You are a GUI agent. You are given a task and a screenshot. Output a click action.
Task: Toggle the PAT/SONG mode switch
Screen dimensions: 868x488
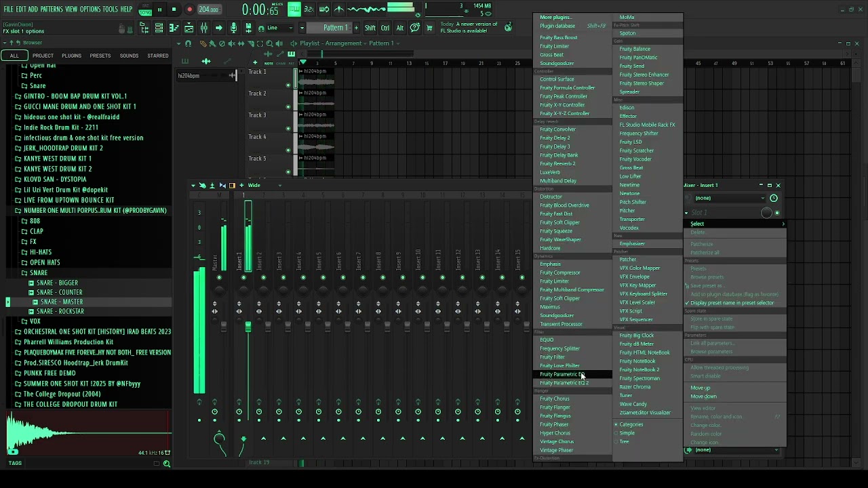click(x=145, y=9)
